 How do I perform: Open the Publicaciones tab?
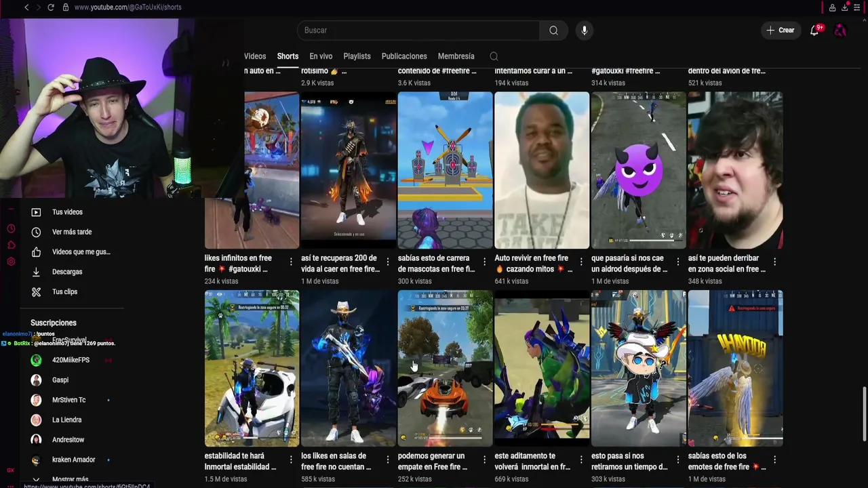coord(404,56)
